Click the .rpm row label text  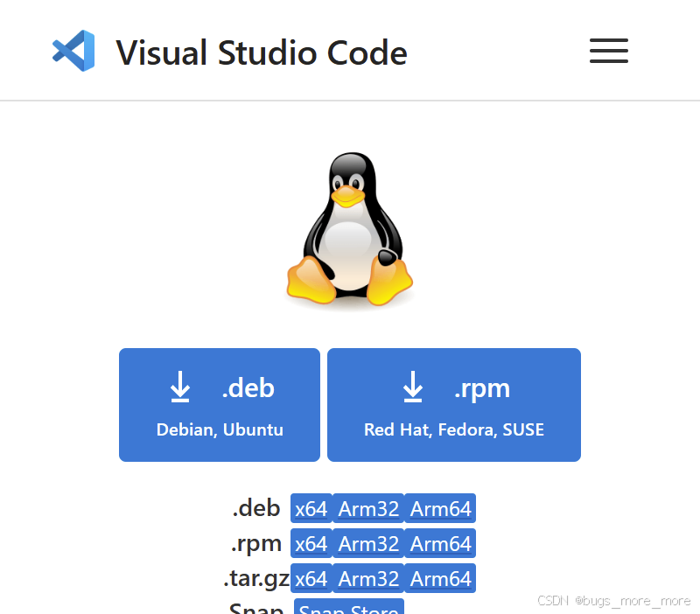(x=256, y=544)
